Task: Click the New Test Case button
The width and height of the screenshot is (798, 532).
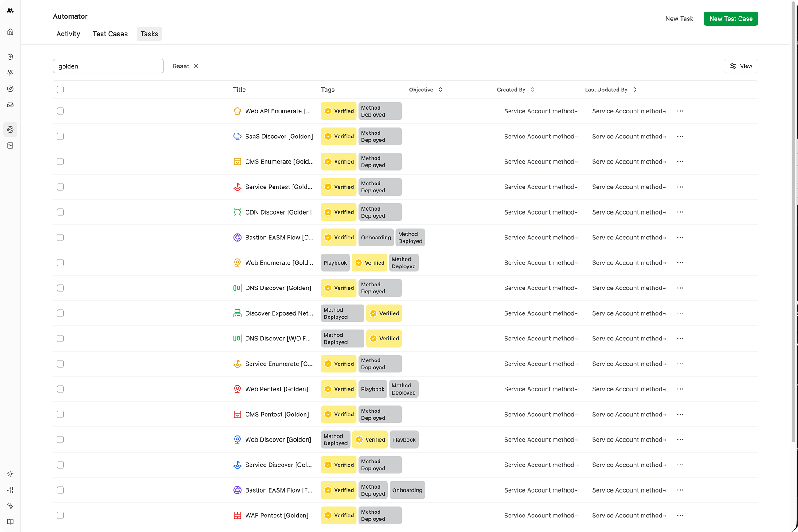Action: tap(731, 19)
